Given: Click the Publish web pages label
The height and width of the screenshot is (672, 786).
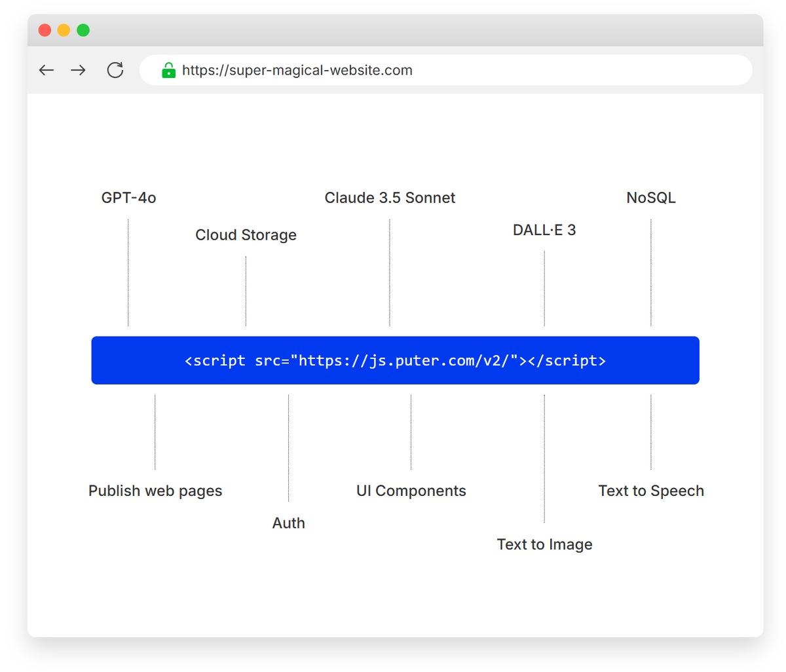Looking at the screenshot, I should pos(155,491).
